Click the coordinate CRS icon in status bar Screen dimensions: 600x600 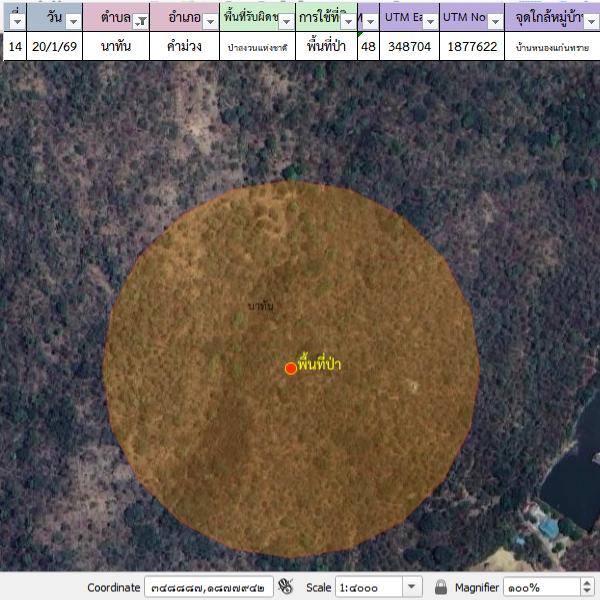click(x=285, y=587)
